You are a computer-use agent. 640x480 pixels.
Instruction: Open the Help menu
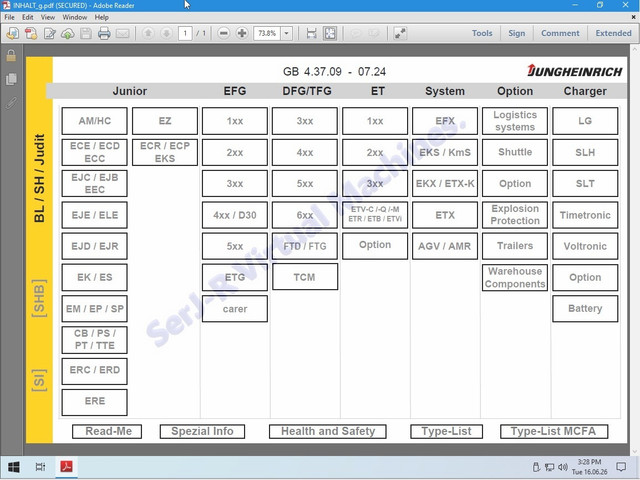pyautogui.click(x=102, y=17)
